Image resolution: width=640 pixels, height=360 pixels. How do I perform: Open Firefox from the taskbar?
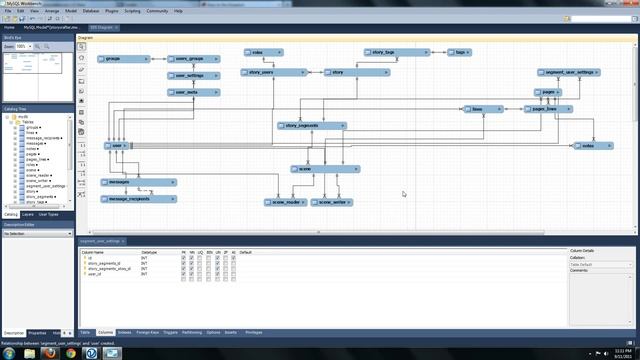(x=50, y=353)
